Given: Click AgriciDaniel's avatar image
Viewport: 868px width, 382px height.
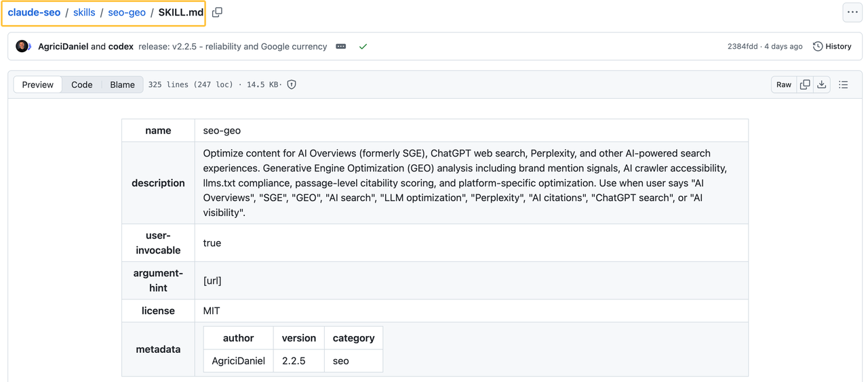Looking at the screenshot, I should [x=23, y=47].
